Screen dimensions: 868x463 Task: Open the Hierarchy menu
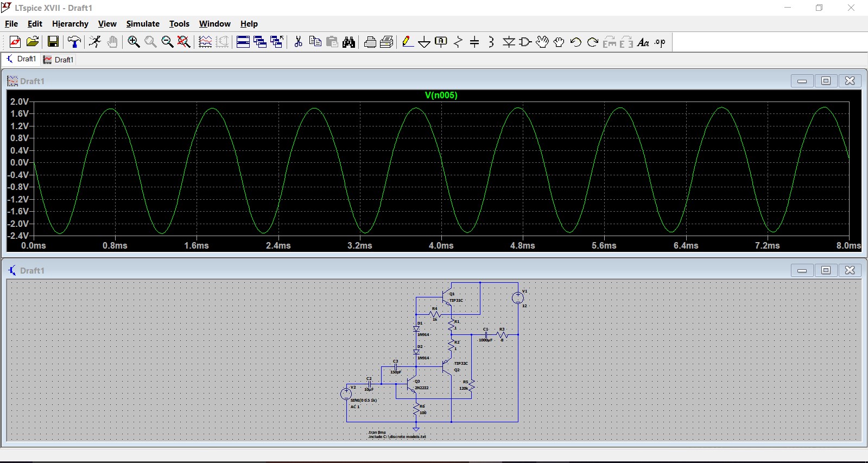click(70, 24)
